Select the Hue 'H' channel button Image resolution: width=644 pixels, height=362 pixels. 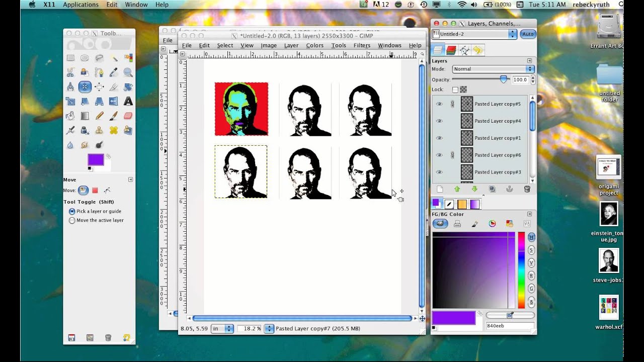pyautogui.click(x=531, y=237)
